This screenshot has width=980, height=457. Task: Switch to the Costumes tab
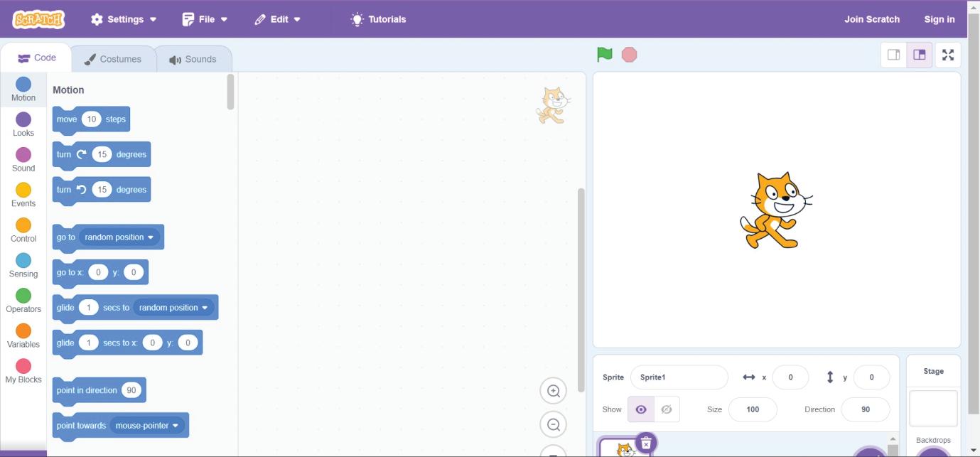(113, 59)
